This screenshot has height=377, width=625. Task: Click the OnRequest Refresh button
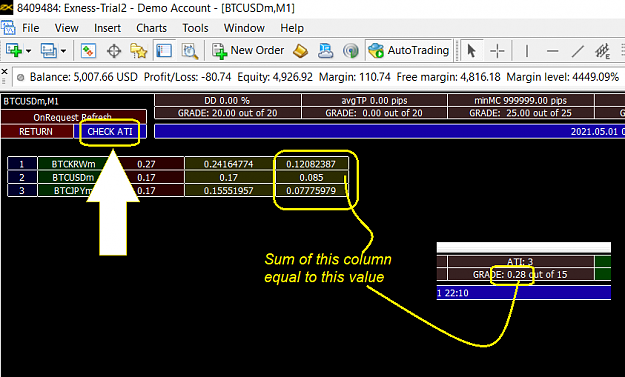(74, 117)
